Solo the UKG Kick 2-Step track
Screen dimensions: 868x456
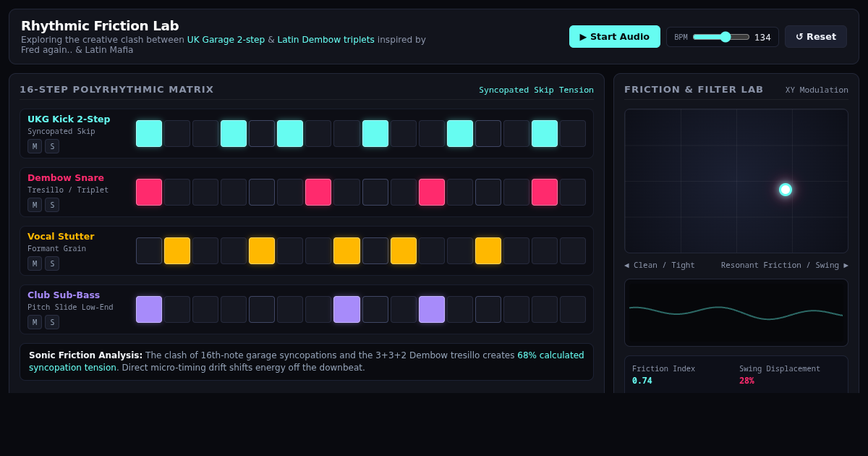(x=52, y=146)
